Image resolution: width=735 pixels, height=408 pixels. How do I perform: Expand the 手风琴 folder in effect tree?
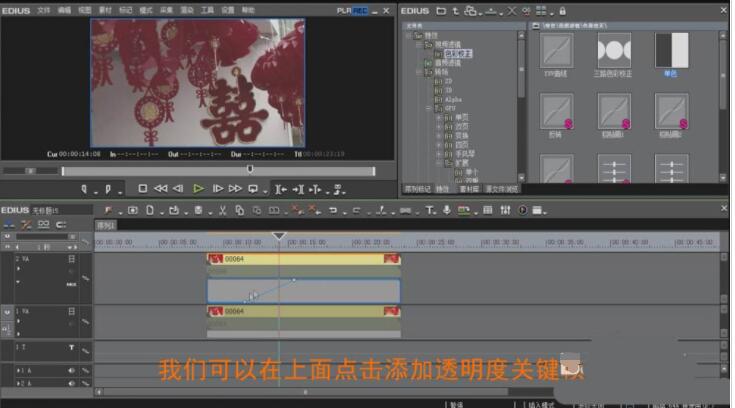coord(439,154)
